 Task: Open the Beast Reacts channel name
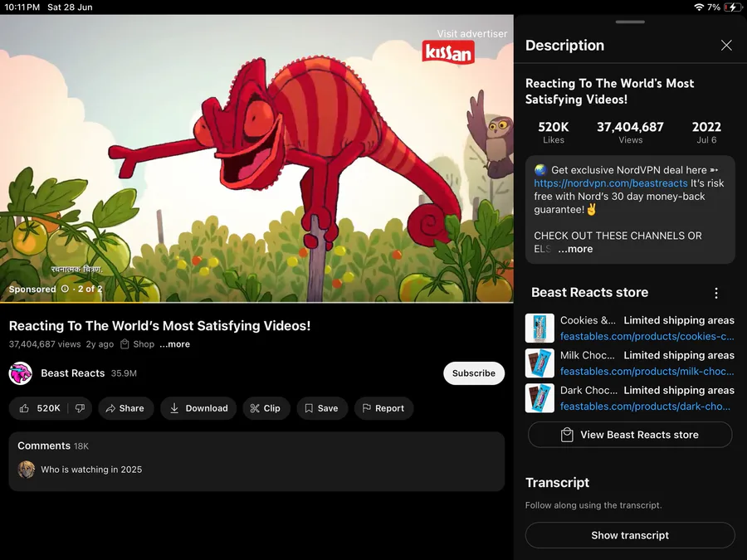click(x=73, y=373)
